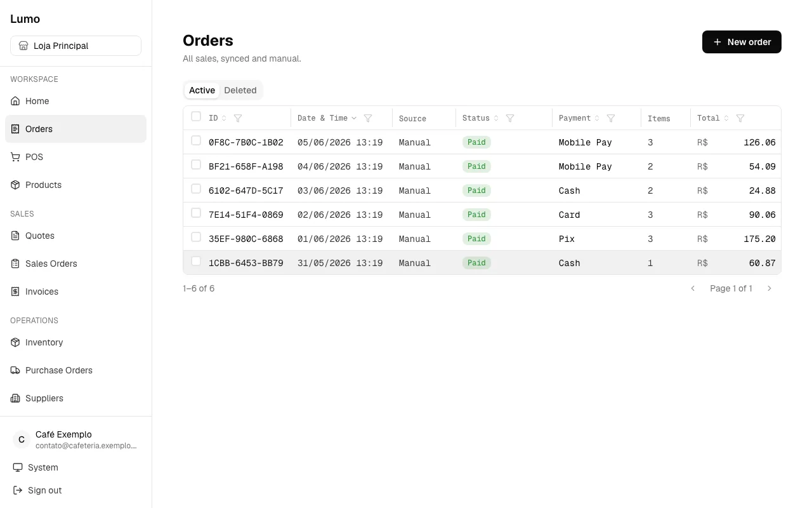Check the box for order 0F8C-7B0C-1B02

click(196, 140)
